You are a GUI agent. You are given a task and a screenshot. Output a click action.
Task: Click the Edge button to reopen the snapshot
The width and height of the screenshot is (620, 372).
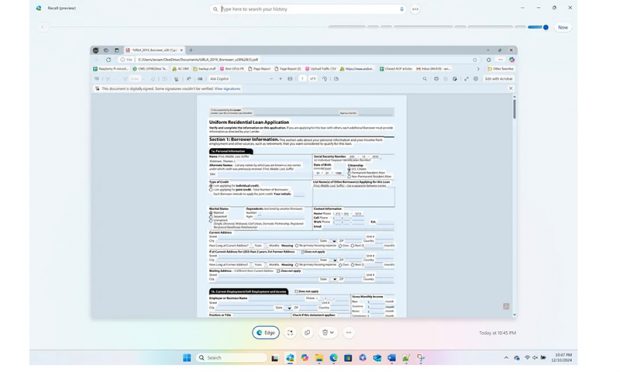266,333
